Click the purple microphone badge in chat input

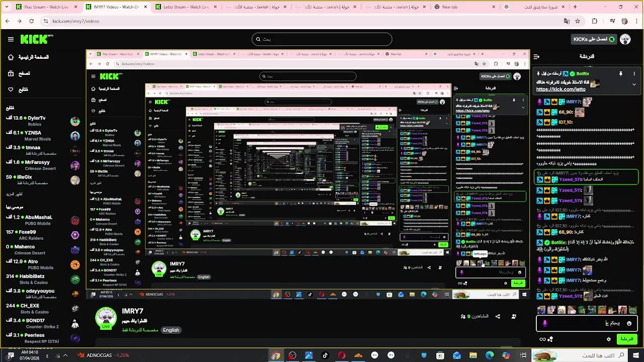[x=545, y=323]
